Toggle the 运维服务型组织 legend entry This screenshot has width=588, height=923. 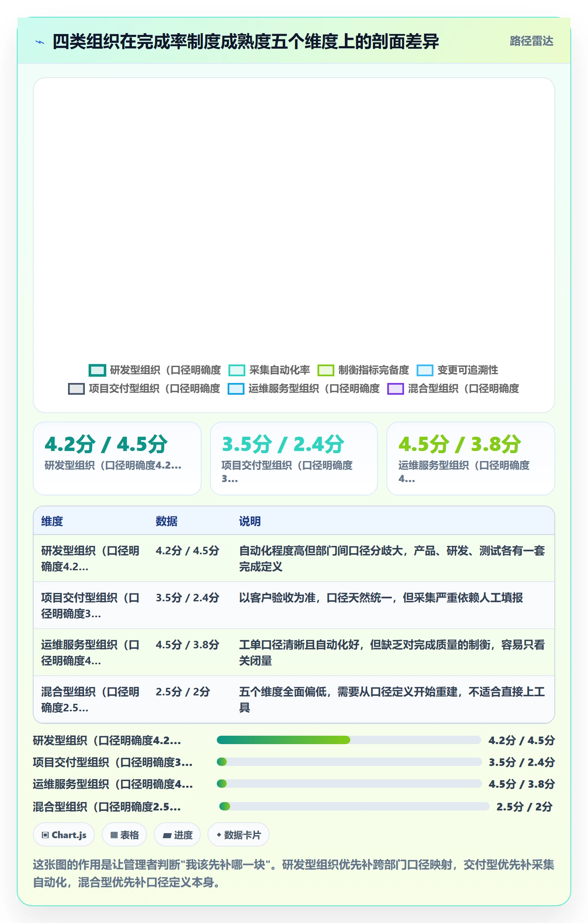click(x=304, y=389)
